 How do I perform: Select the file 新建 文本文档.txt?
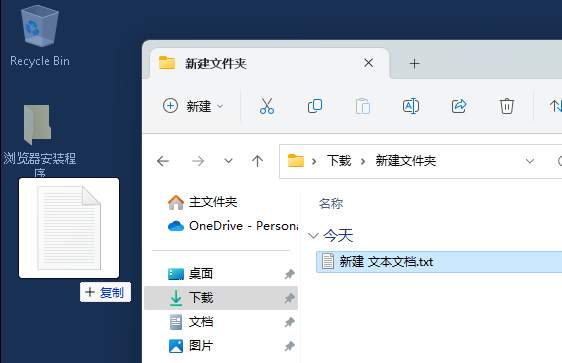[439, 262]
